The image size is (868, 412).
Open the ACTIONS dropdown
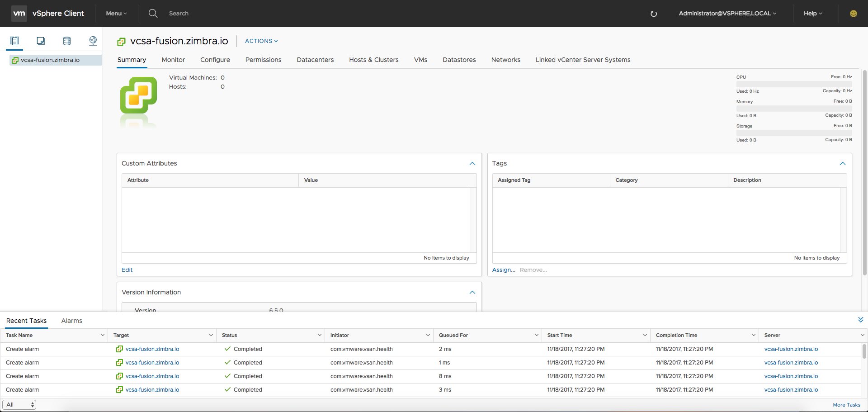click(x=261, y=41)
